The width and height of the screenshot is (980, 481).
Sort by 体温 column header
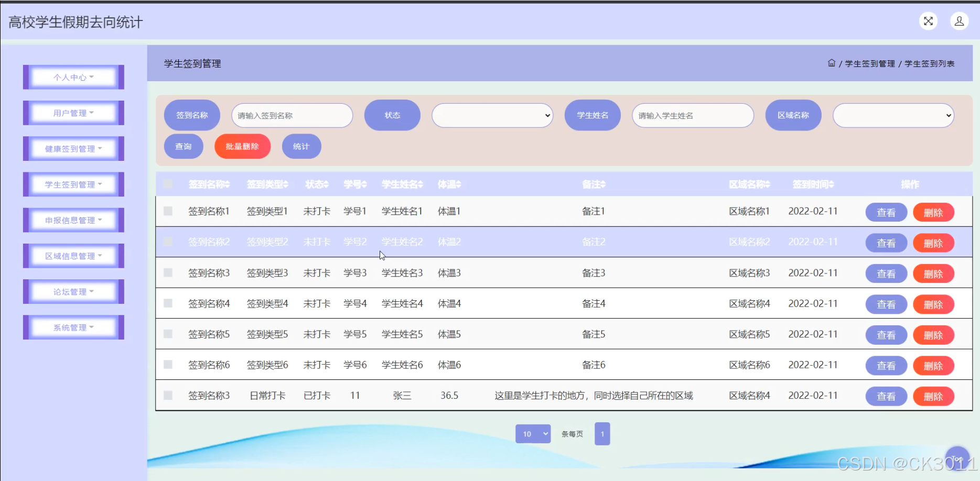(x=449, y=184)
